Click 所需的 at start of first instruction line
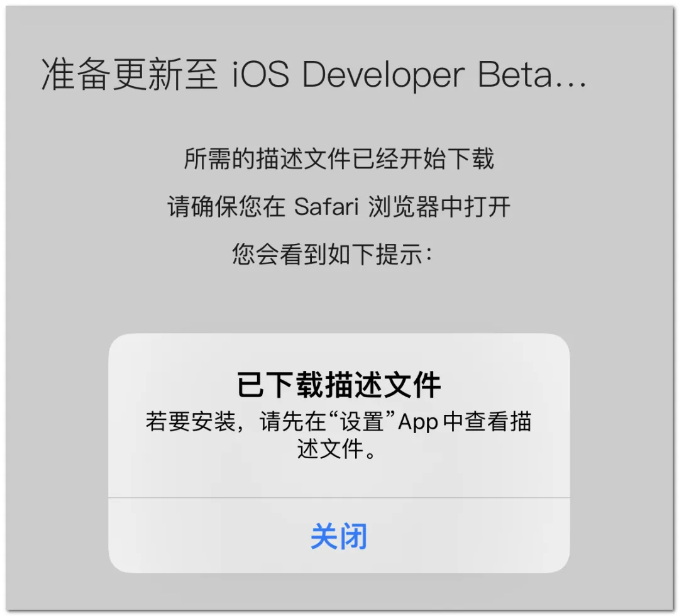The width and height of the screenshot is (679, 616). click(219, 158)
